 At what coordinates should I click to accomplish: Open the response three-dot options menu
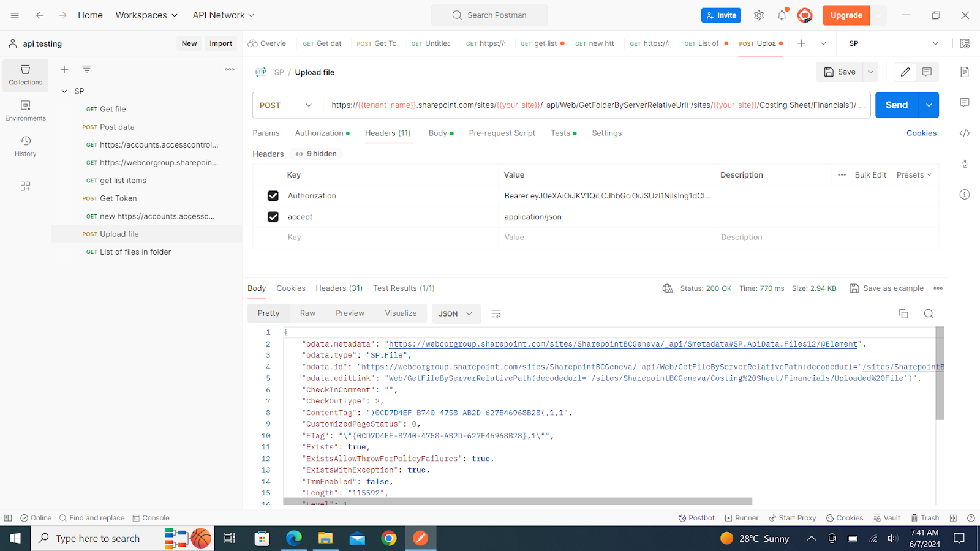coord(938,288)
